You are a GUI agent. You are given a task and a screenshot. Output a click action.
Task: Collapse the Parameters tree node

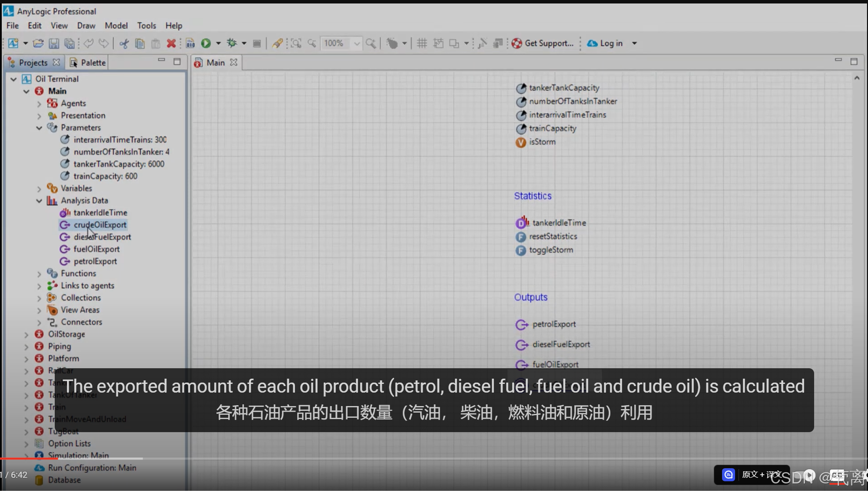pos(39,128)
